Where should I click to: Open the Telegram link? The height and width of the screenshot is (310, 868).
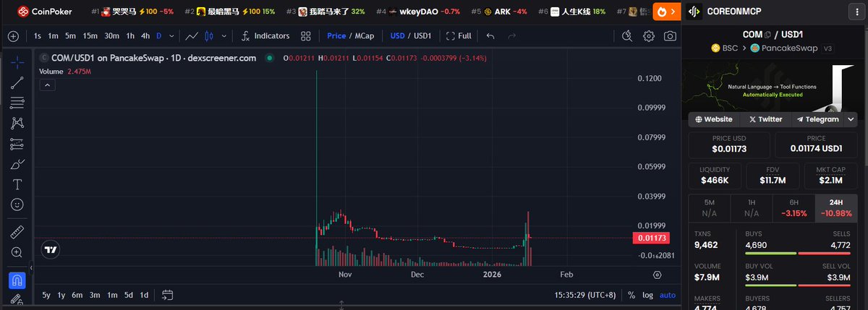(x=817, y=119)
